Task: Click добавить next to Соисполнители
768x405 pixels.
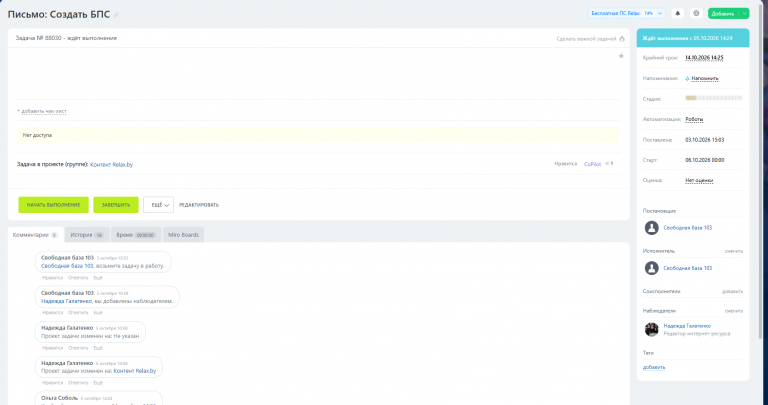Action: click(732, 291)
